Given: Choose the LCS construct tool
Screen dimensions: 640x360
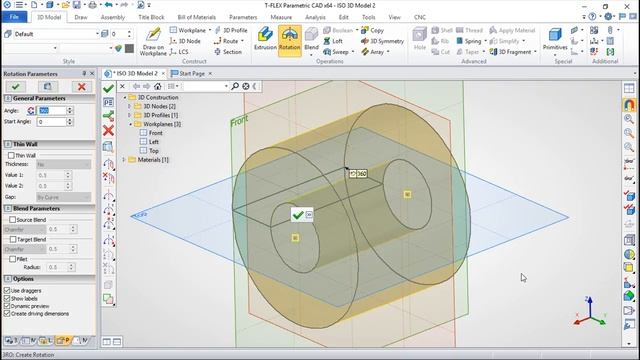Looking at the screenshot, I should coord(179,52).
